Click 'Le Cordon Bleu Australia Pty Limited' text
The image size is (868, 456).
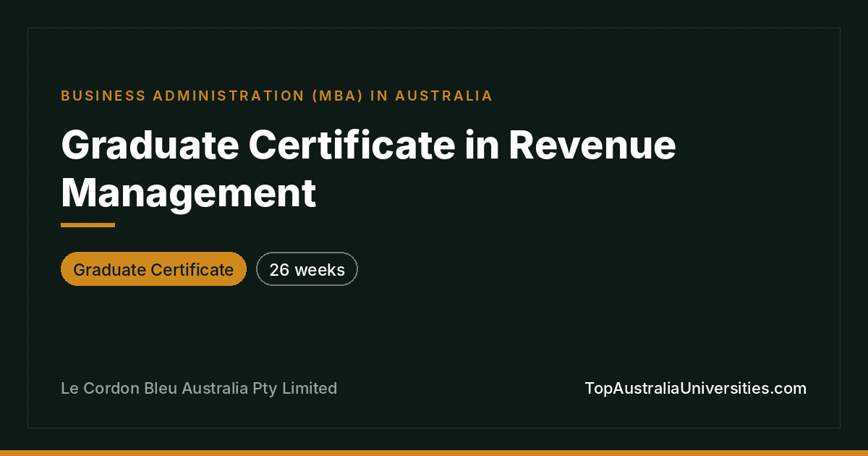(199, 389)
